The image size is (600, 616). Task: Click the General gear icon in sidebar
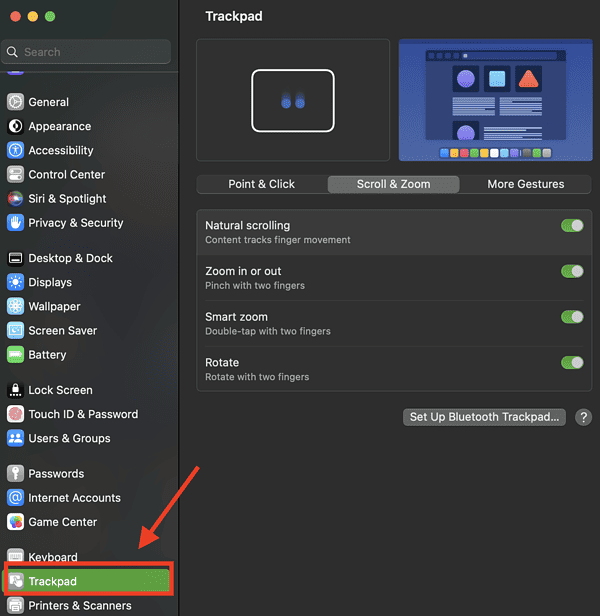click(x=15, y=102)
